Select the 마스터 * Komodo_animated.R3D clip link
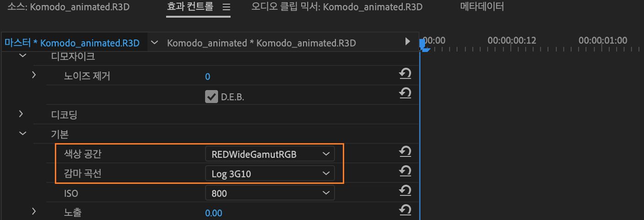The width and height of the screenshot is (644, 220). [72, 43]
